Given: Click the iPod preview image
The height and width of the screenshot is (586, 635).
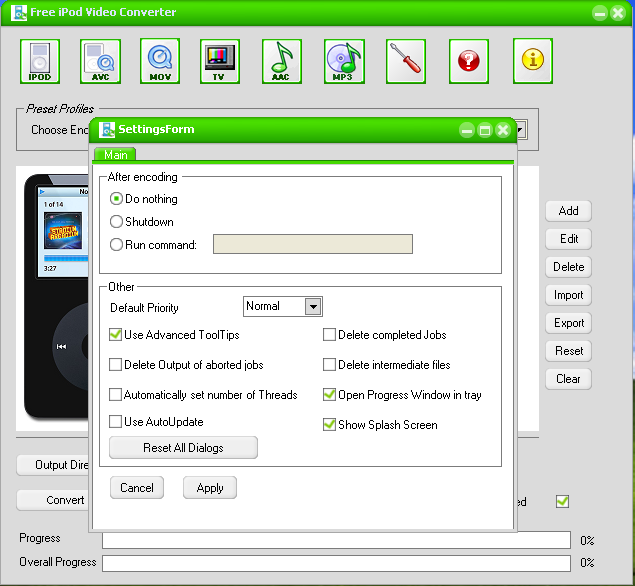Looking at the screenshot, I should tap(56, 296).
